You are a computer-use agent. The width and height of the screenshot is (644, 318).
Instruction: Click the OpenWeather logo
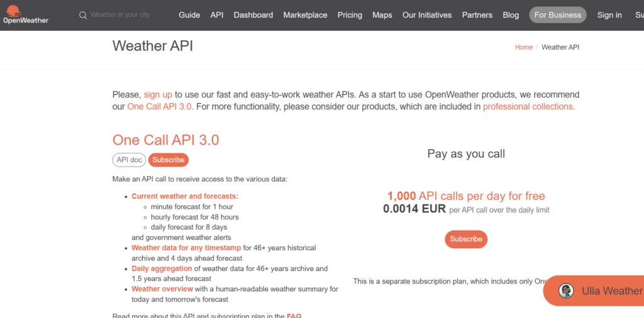25,14
